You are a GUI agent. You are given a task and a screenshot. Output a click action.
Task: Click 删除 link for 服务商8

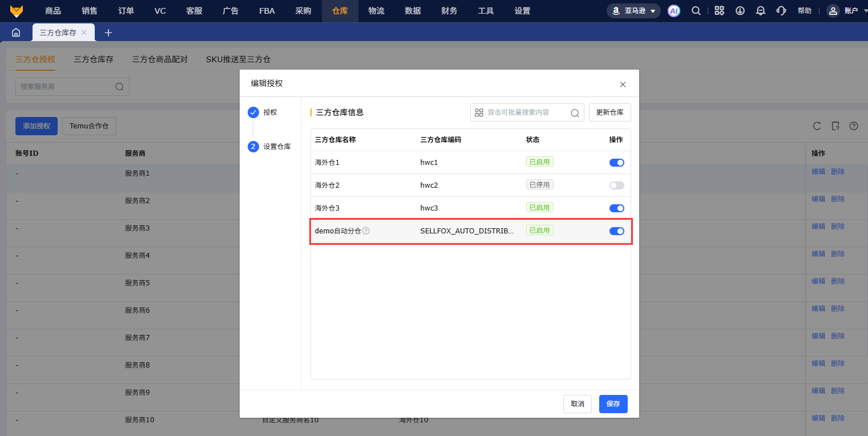coord(838,363)
